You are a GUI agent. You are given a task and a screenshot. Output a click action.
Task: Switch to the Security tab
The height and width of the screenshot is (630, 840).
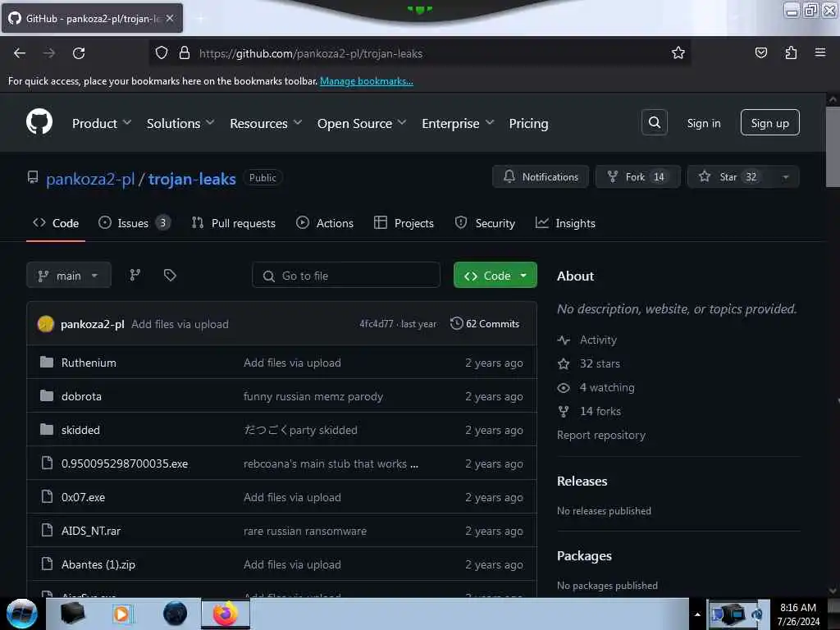[x=485, y=223]
